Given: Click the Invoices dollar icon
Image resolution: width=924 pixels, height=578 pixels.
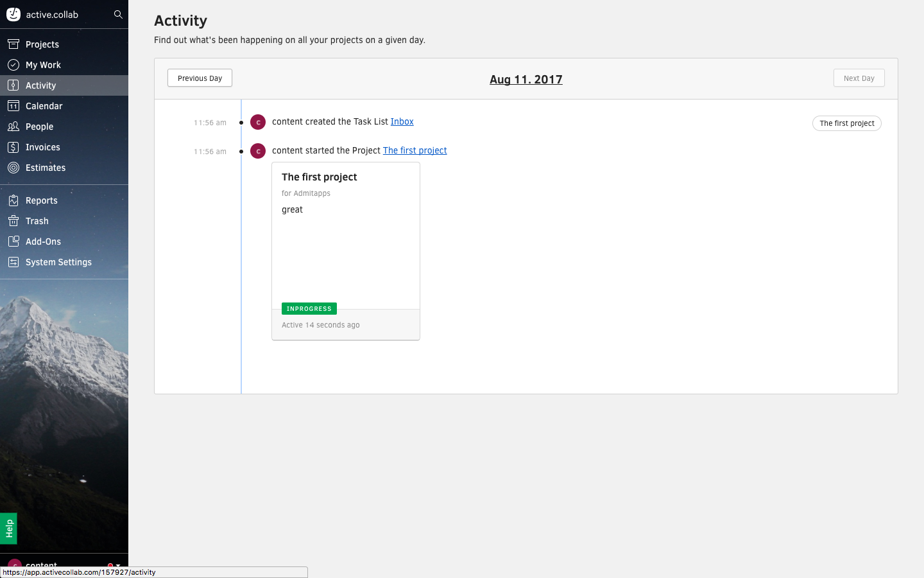Looking at the screenshot, I should (13, 147).
